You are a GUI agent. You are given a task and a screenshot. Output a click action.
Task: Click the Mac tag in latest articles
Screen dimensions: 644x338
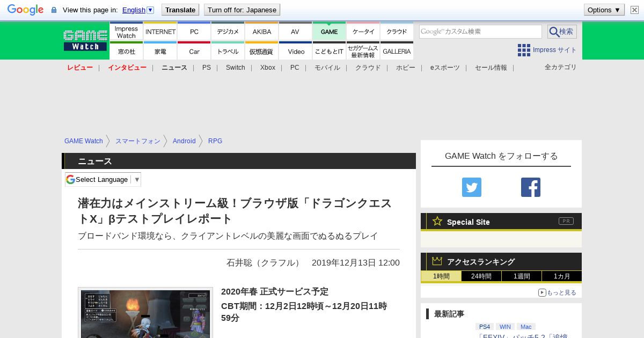(526, 327)
